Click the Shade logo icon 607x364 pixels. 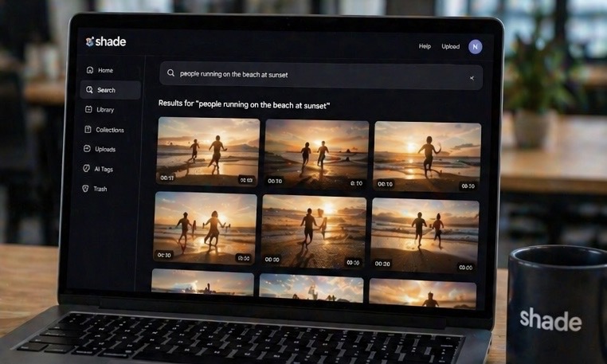[90, 41]
